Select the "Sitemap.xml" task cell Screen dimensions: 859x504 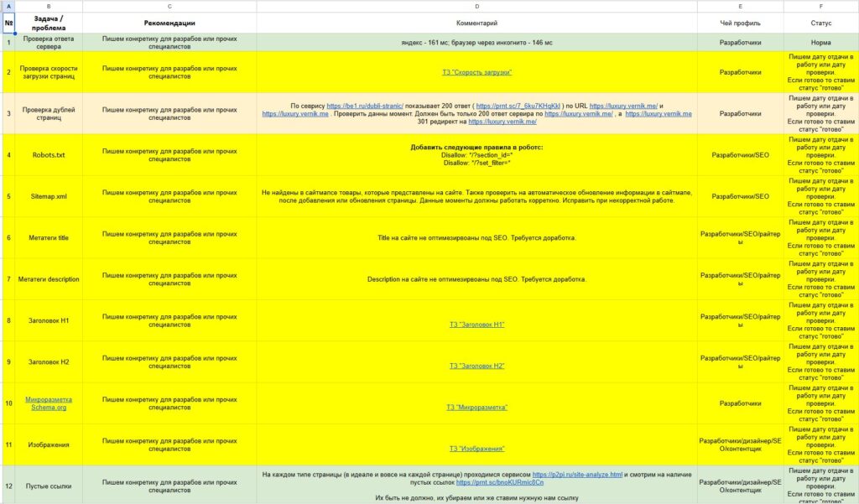(x=49, y=196)
